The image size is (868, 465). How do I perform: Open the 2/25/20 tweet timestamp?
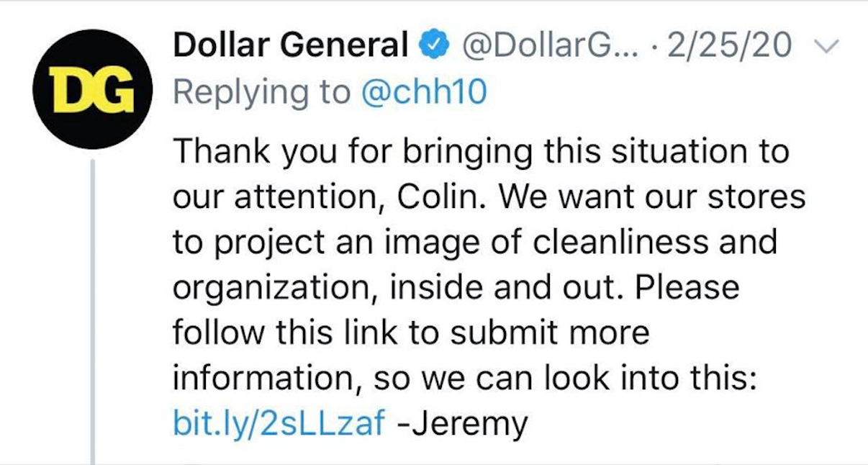click(731, 47)
